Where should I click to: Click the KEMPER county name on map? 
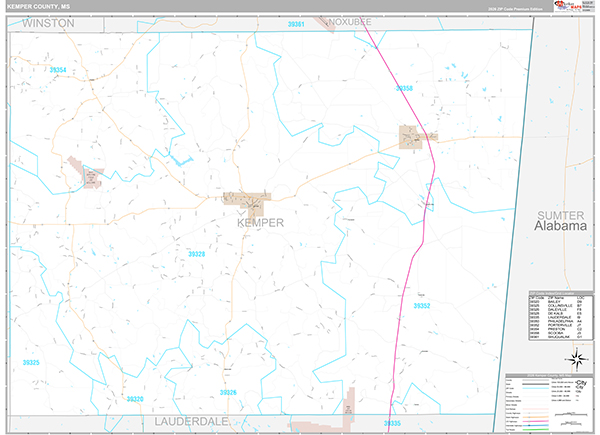point(259,222)
